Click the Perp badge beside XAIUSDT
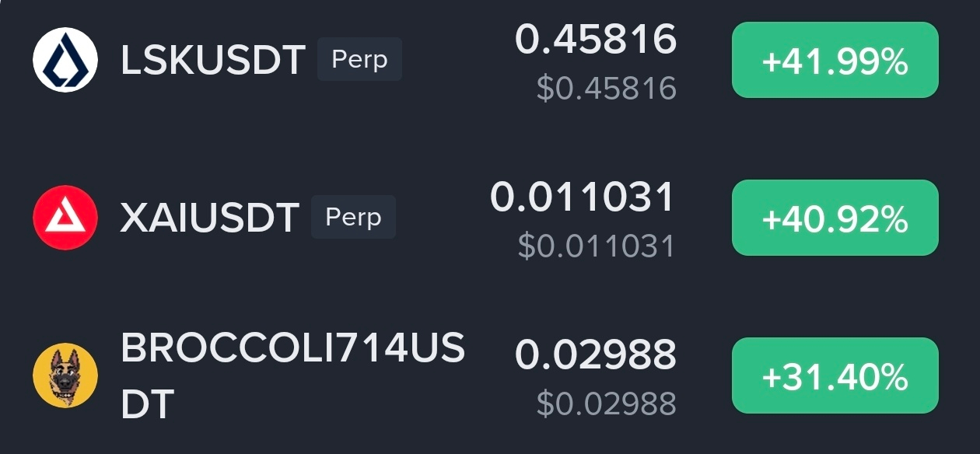 353,217
